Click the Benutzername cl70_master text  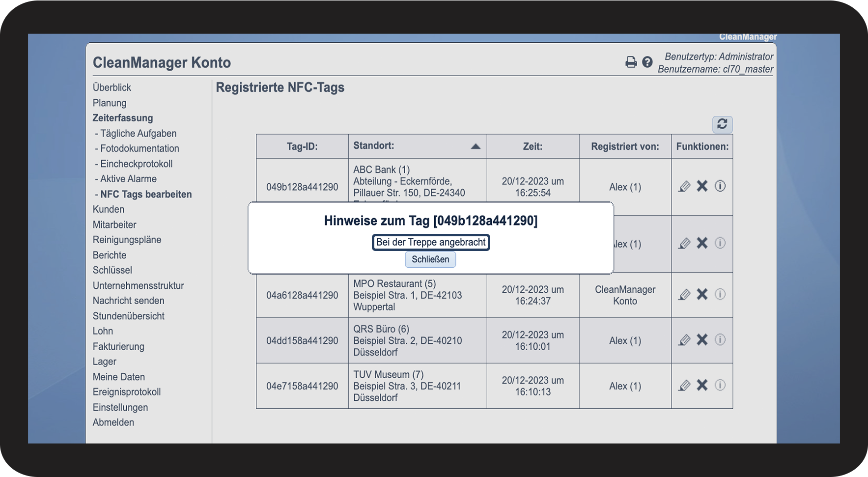[715, 69]
